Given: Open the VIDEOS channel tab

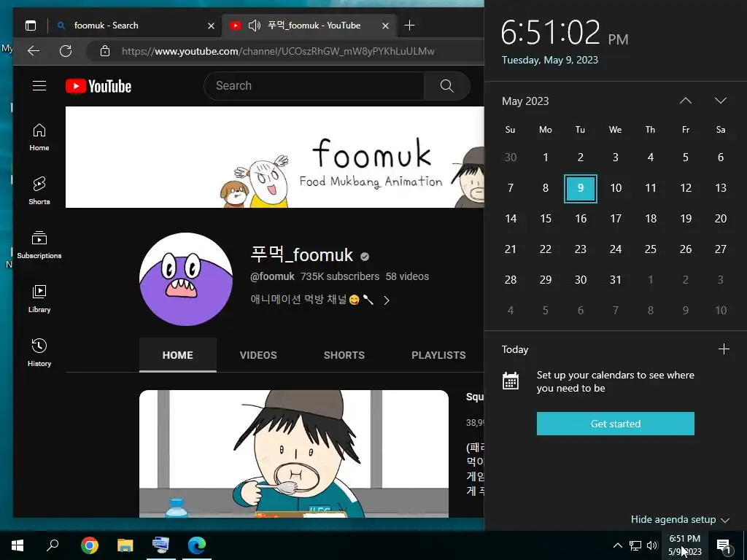Looking at the screenshot, I should pyautogui.click(x=258, y=355).
